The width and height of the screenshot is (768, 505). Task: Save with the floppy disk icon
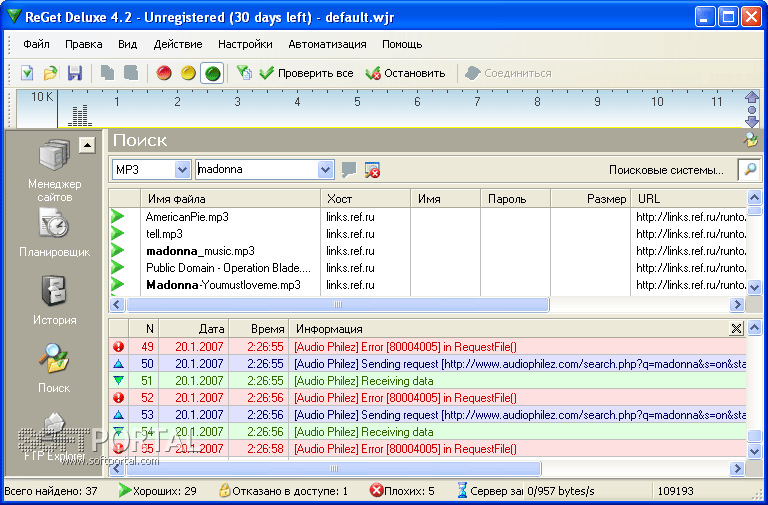[74, 73]
